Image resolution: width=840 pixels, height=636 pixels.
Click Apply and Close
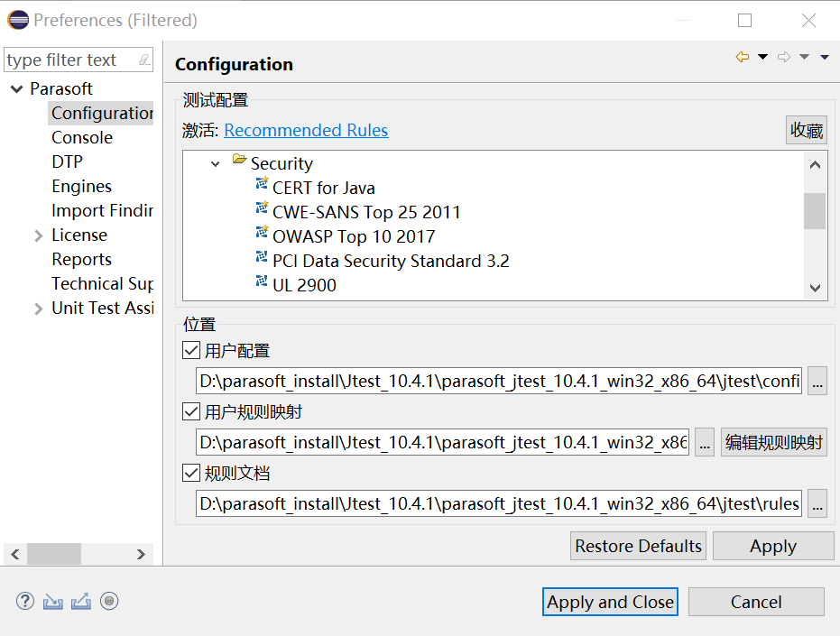click(x=610, y=602)
